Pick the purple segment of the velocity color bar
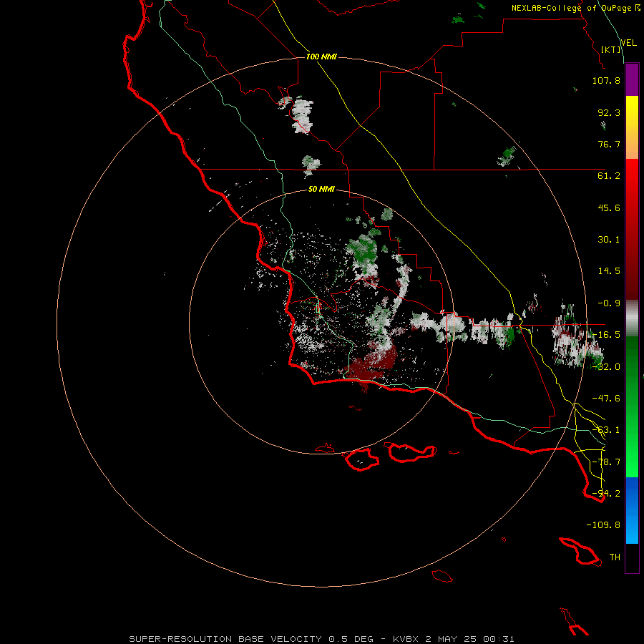Image resolution: width=644 pixels, height=644 pixels. (632, 80)
